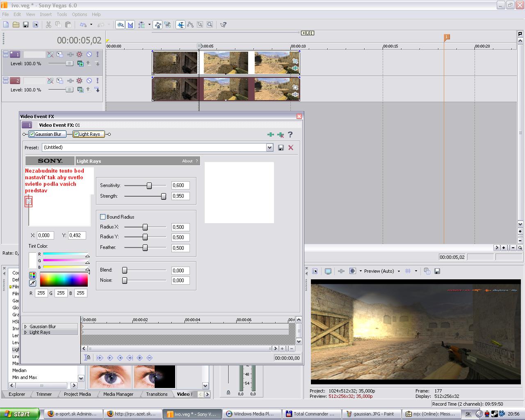Viewport: 525px width, 420px height.
Task: Select timeline marker 1
Action: tap(447, 37)
